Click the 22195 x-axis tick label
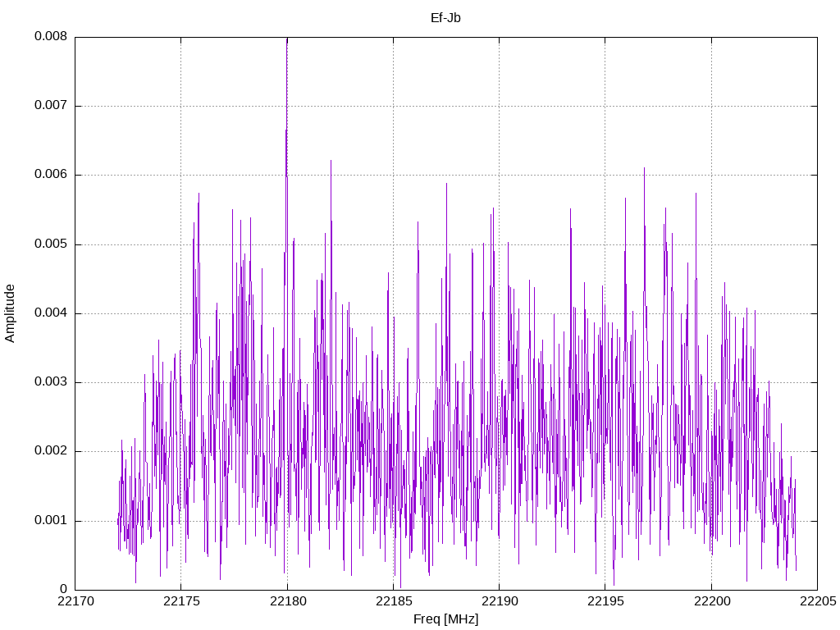Viewport: 840px width, 630px height. [x=605, y=601]
